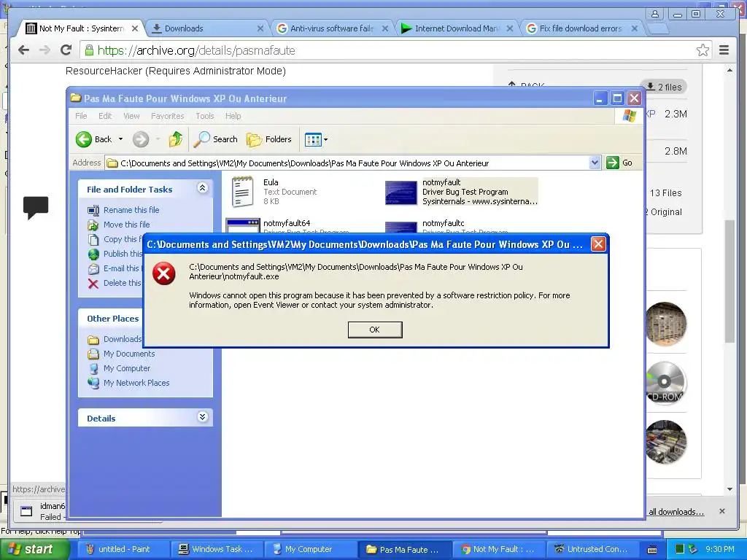Image resolution: width=747 pixels, height=560 pixels.
Task: Click the Downloads folder icon in Other Places
Action: (93, 340)
